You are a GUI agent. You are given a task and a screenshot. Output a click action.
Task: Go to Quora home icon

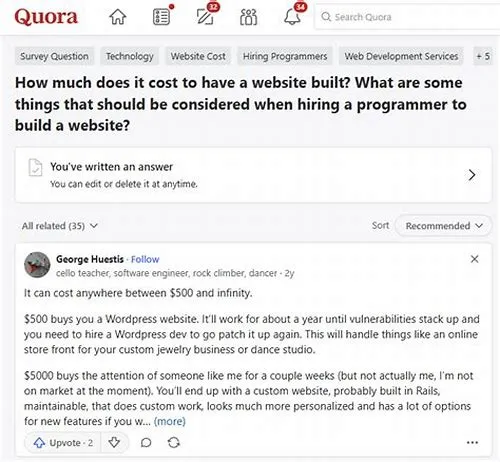click(x=118, y=17)
